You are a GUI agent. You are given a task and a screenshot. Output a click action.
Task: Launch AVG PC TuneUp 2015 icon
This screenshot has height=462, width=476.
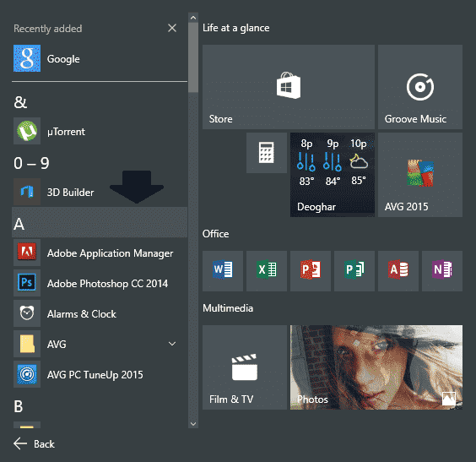pos(27,374)
